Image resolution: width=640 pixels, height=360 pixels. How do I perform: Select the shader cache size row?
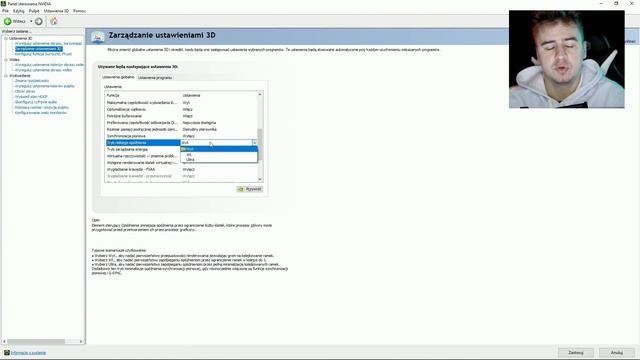click(x=181, y=129)
